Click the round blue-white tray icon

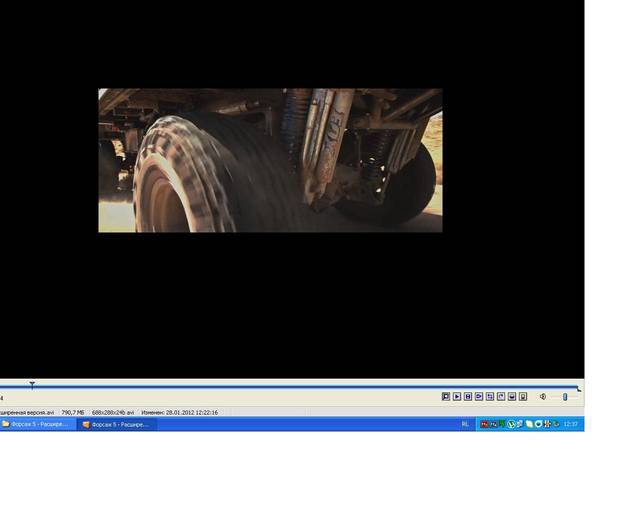tap(538, 424)
